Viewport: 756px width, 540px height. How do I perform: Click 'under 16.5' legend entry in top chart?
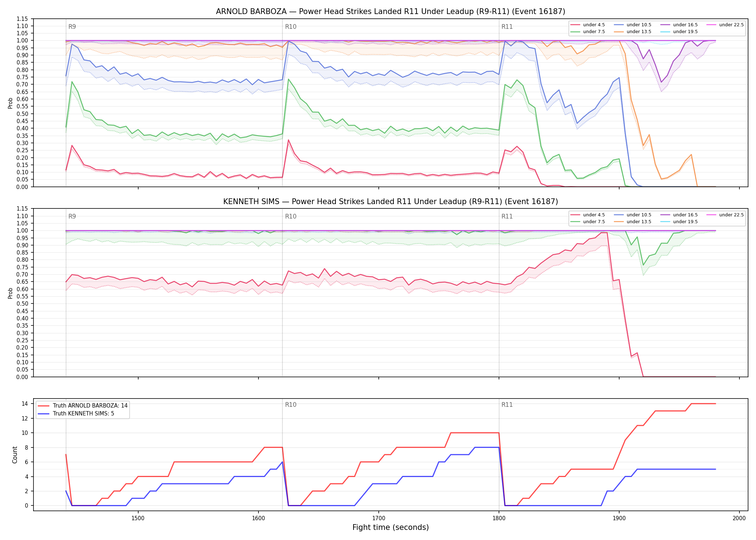[679, 25]
